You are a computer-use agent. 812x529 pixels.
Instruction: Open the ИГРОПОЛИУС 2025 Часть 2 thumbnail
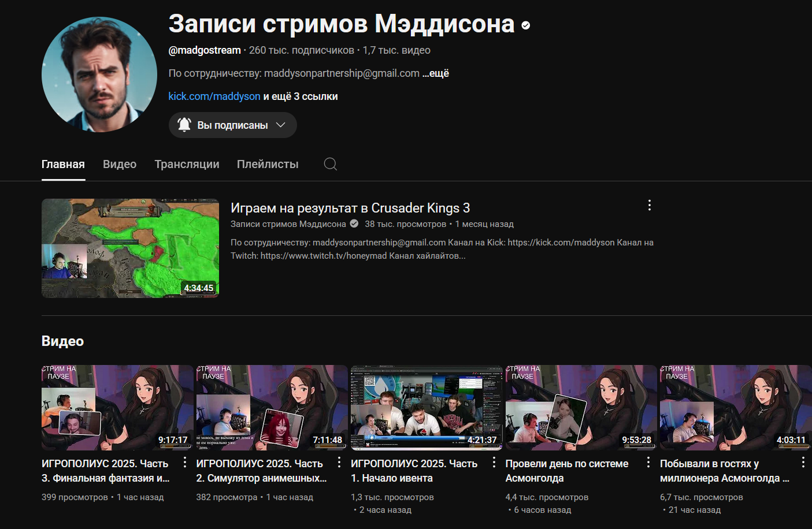(272, 408)
